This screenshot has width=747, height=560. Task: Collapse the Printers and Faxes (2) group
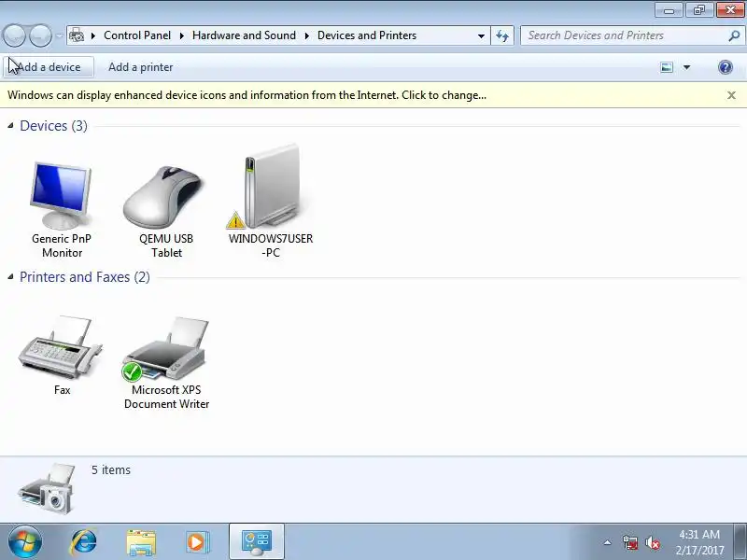click(x=10, y=277)
